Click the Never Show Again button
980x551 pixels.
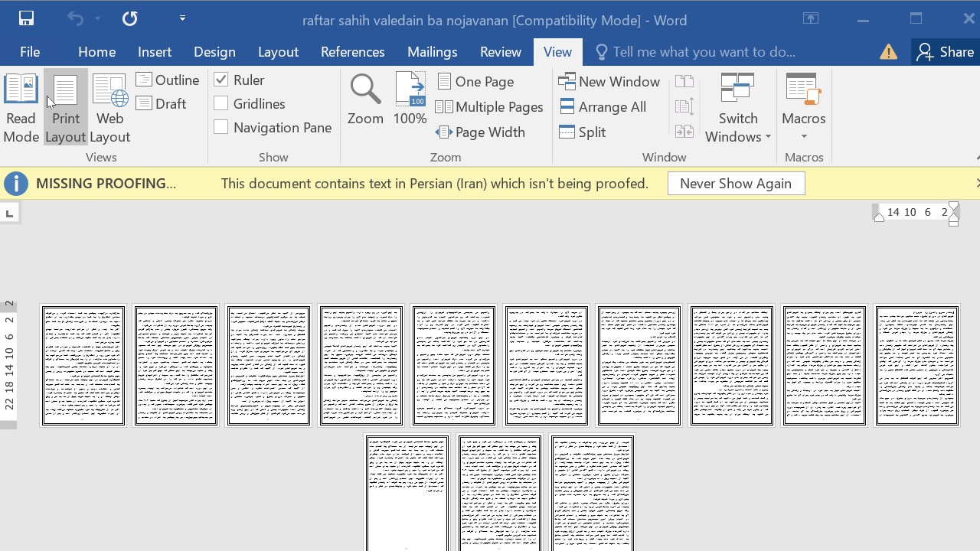point(736,184)
